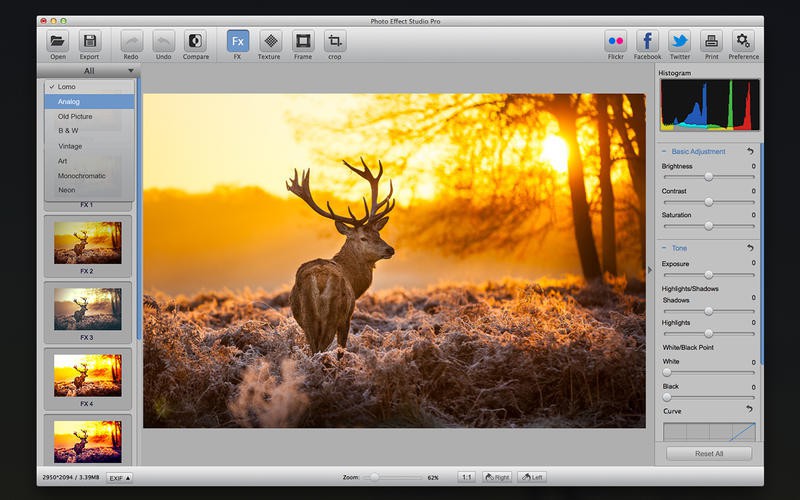Export the photo using the Export icon
This screenshot has height=500, width=800.
[x=89, y=41]
